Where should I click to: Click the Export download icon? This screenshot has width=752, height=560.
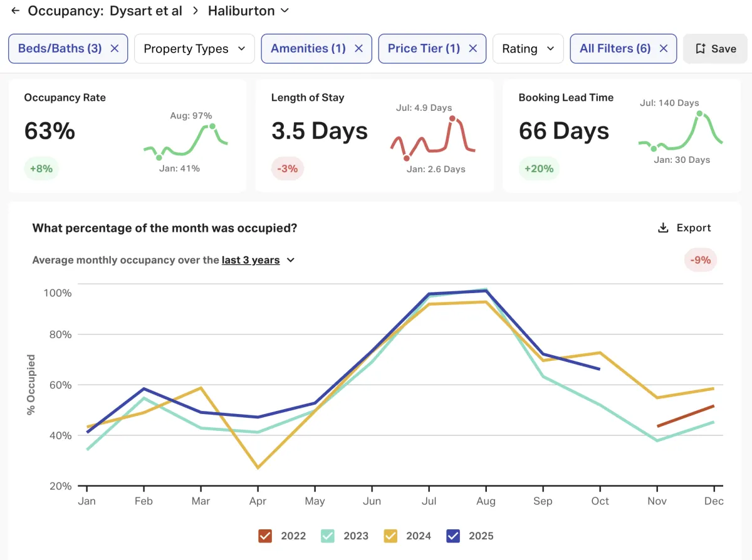[x=663, y=228]
